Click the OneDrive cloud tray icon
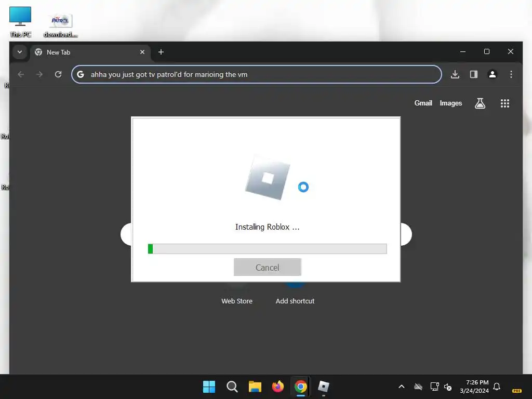The height and width of the screenshot is (399, 532). click(418, 387)
